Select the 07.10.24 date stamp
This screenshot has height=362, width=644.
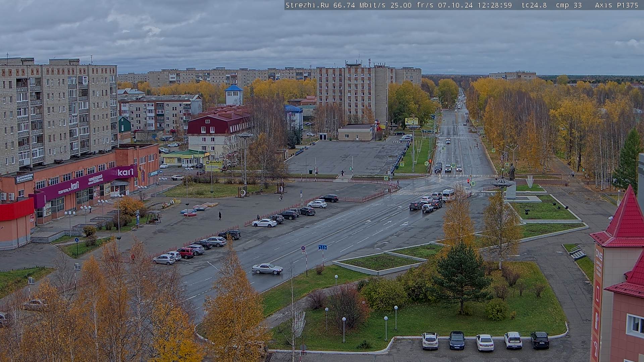[x=455, y=5]
